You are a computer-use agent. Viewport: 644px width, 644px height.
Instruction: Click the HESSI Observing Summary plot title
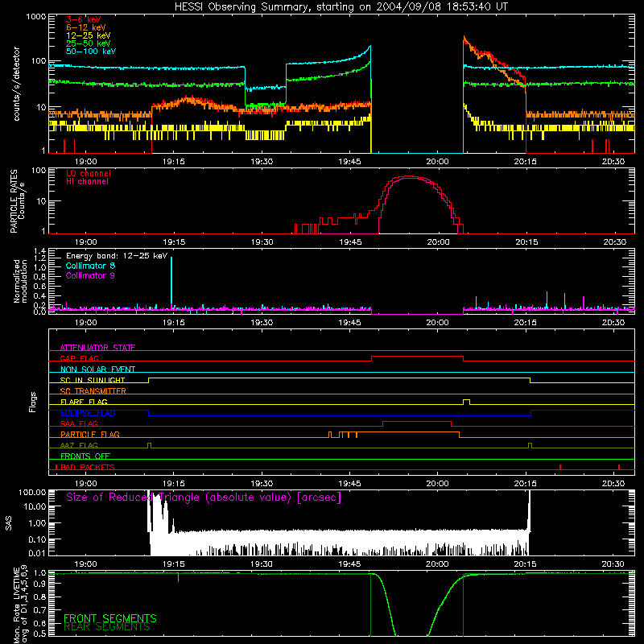(x=341, y=7)
